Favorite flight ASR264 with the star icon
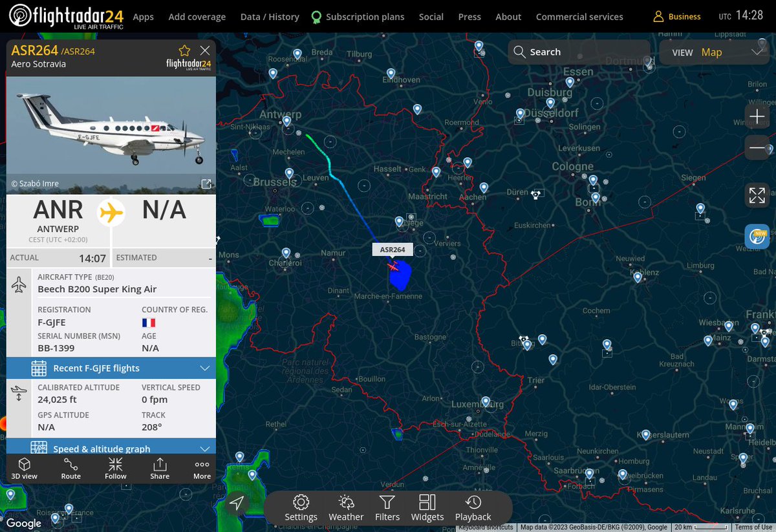Image resolution: width=776 pixels, height=532 pixels. (184, 50)
